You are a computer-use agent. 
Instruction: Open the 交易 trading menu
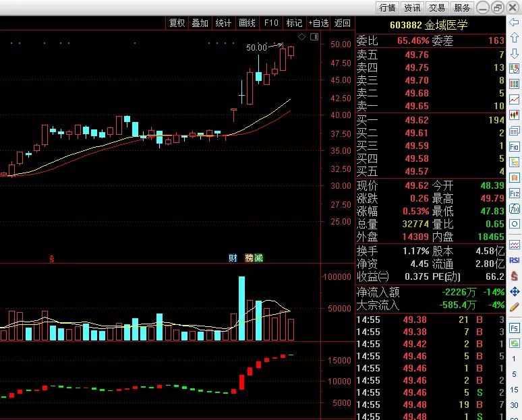437,7
